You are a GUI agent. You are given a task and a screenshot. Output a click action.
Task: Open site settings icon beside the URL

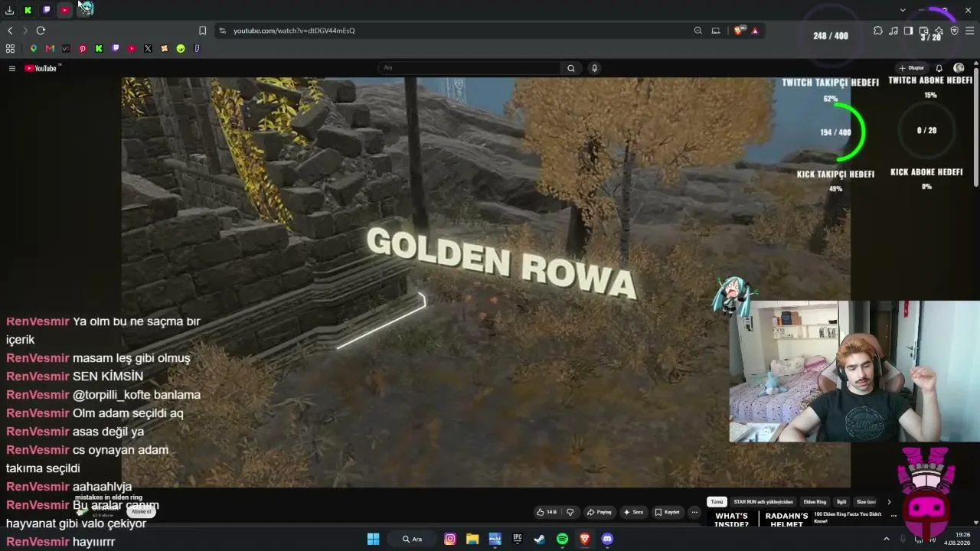(x=222, y=31)
